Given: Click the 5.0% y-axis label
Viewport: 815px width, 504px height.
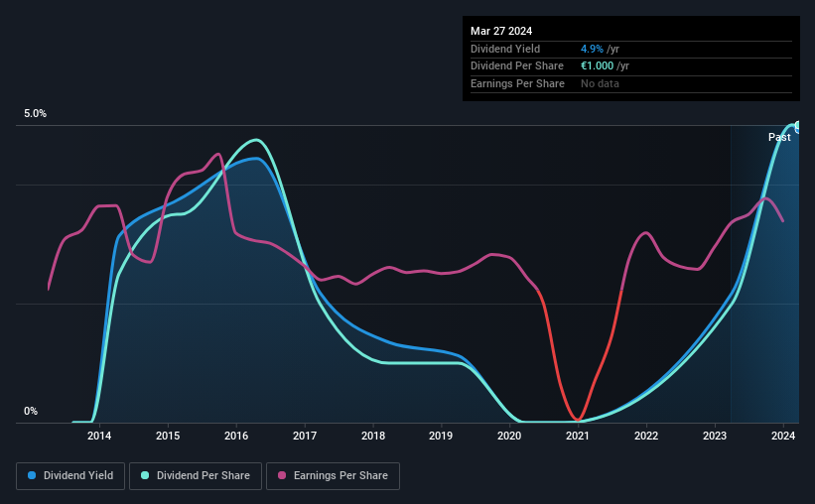Looking at the screenshot, I should coord(35,113).
